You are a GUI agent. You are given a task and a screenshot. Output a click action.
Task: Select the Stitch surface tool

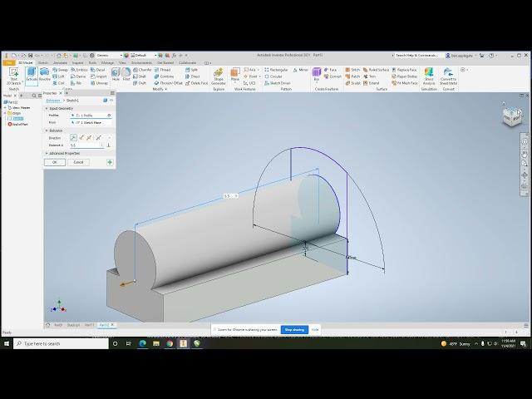pyautogui.click(x=352, y=70)
